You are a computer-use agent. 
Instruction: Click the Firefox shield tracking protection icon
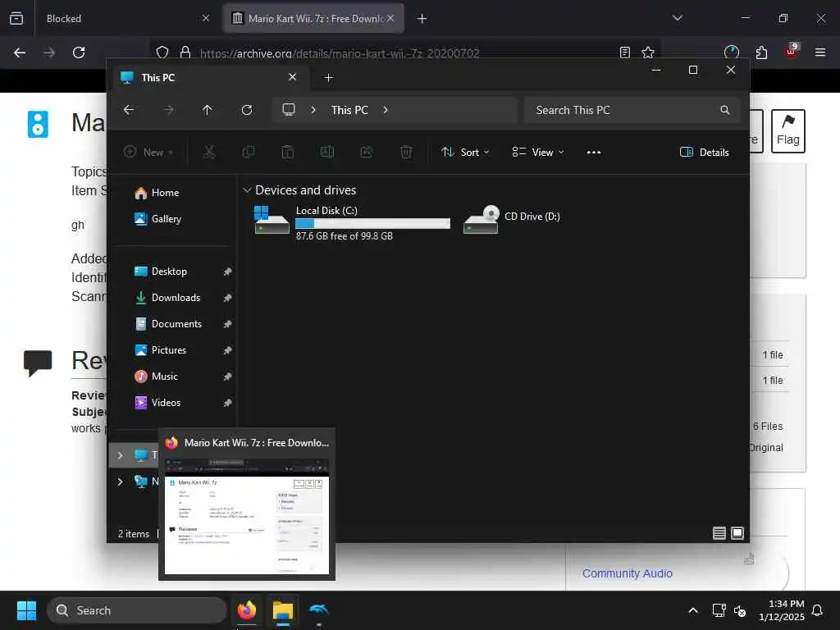pos(162,52)
